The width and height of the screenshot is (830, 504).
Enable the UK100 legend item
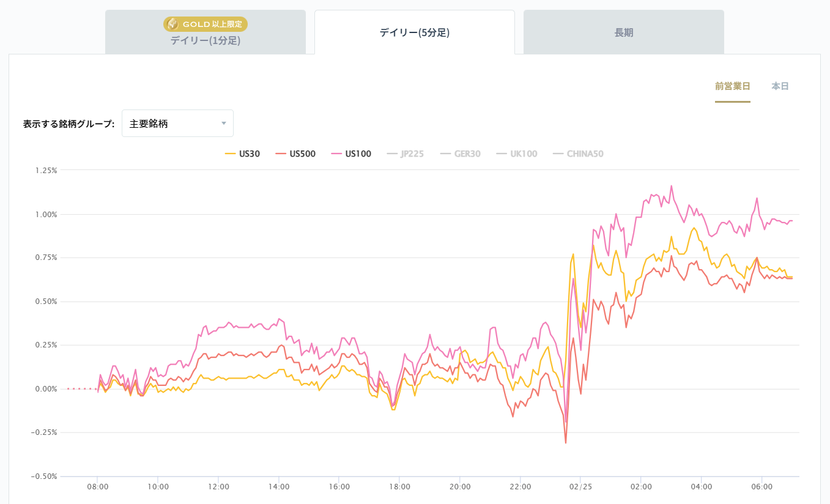517,154
